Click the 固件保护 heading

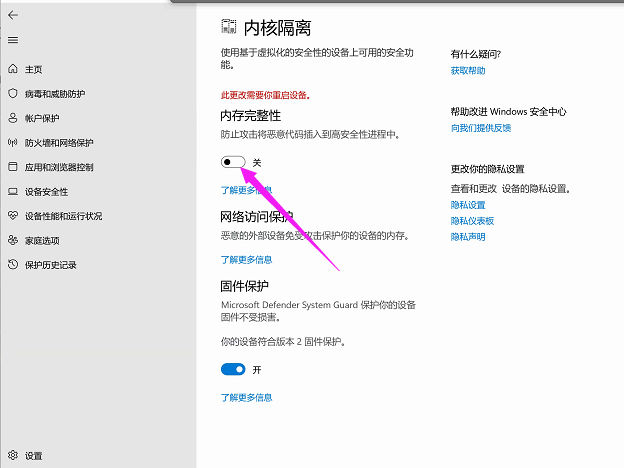click(245, 286)
